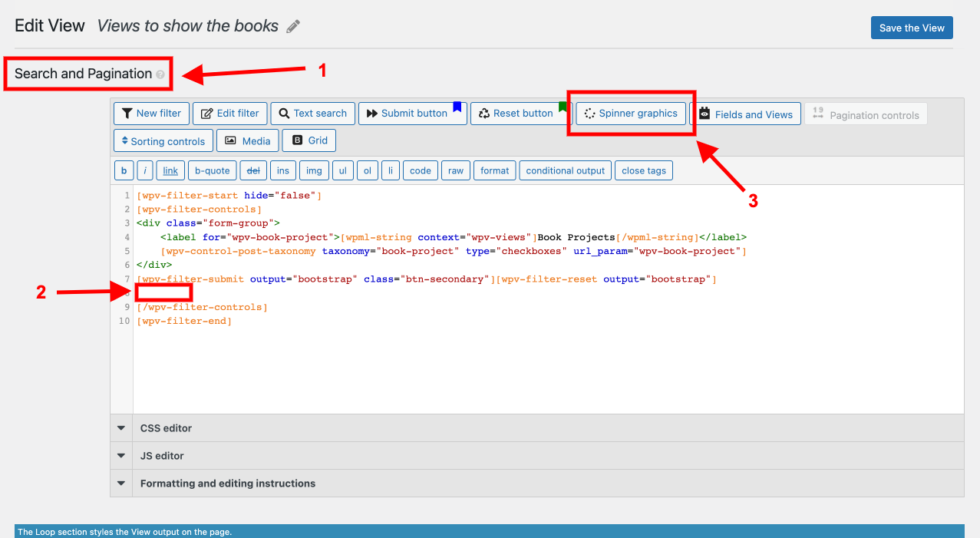Image resolution: width=980 pixels, height=538 pixels.
Task: Click the 'Book Projects' text in editor
Action: (x=576, y=238)
